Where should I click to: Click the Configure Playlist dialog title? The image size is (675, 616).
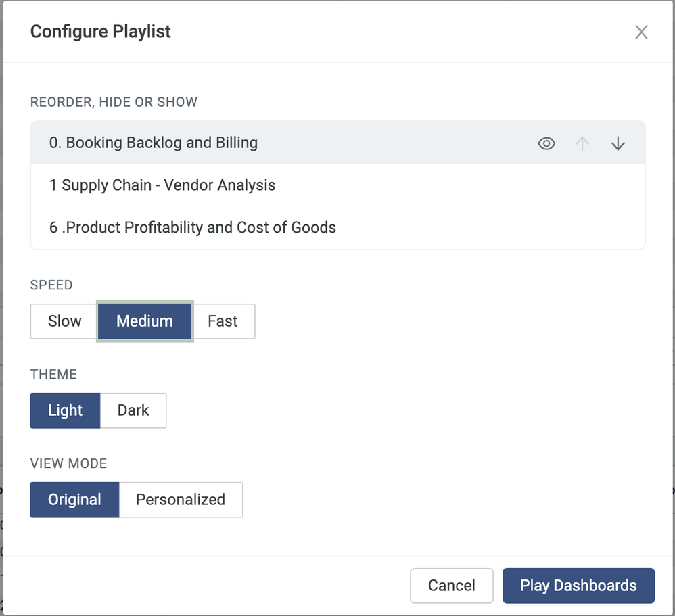point(101,32)
